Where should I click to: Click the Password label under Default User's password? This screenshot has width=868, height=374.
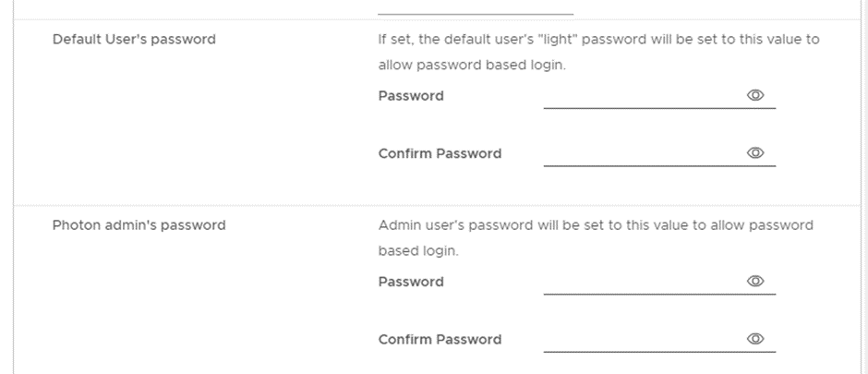click(411, 96)
